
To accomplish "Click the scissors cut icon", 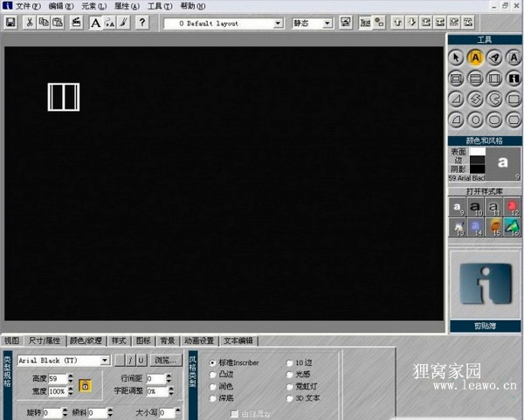I will click(x=30, y=22).
